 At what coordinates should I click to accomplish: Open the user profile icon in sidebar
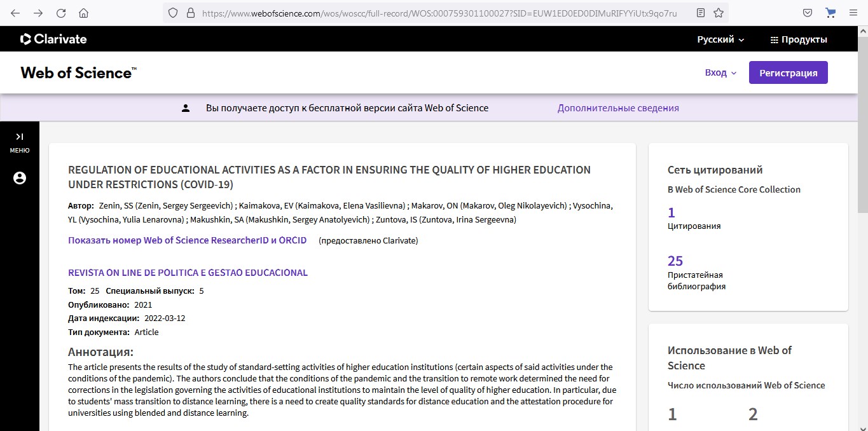coord(20,178)
